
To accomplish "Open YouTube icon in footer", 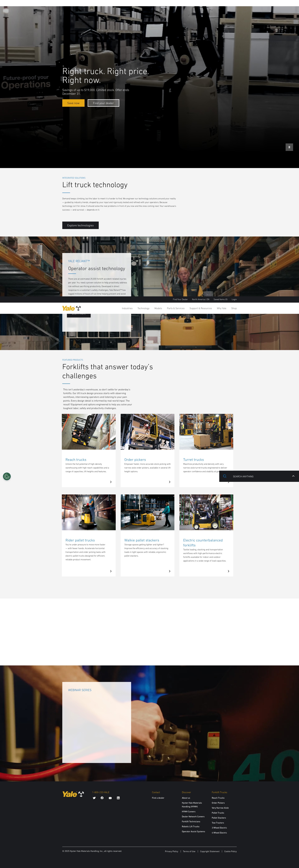I will (x=110, y=798).
